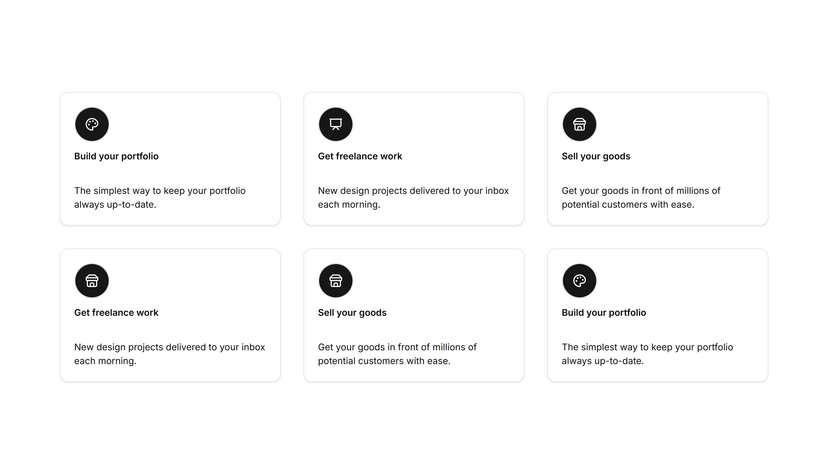This screenshot has height=474, width=828.
Task: Click the bottom-row Get freelance work title
Action: [x=116, y=312]
